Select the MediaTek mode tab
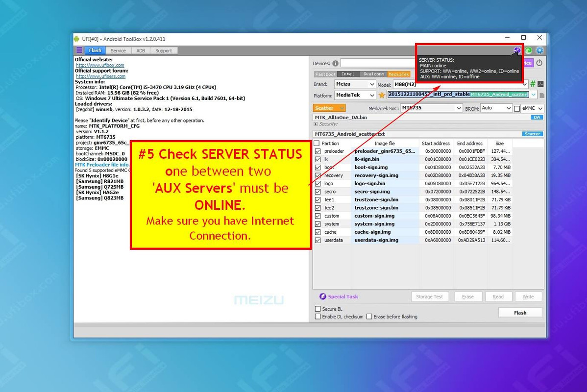The height and width of the screenshot is (392, 587). (x=399, y=74)
